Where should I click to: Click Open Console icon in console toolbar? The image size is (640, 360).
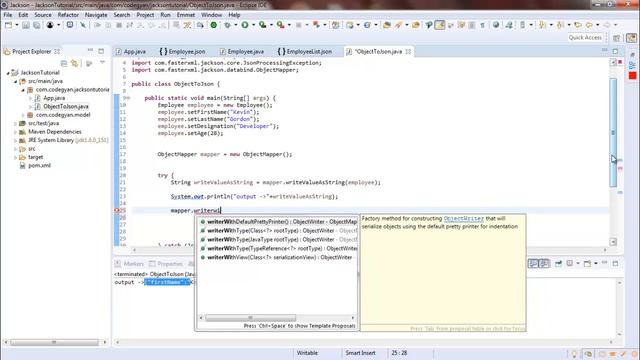[x=587, y=264]
